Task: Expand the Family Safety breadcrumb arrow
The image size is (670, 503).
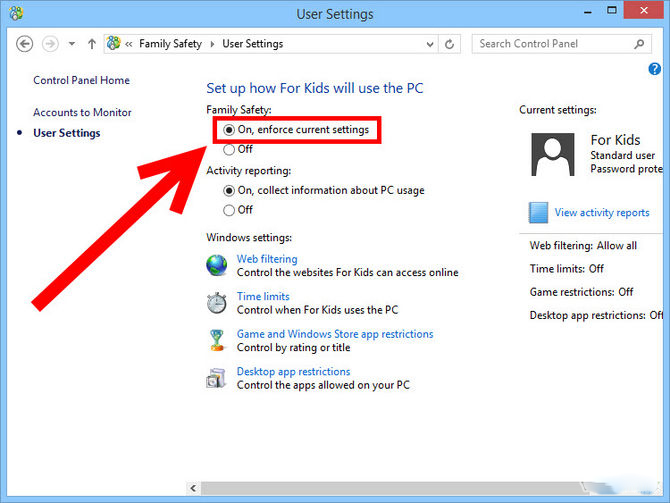Action: tap(212, 44)
